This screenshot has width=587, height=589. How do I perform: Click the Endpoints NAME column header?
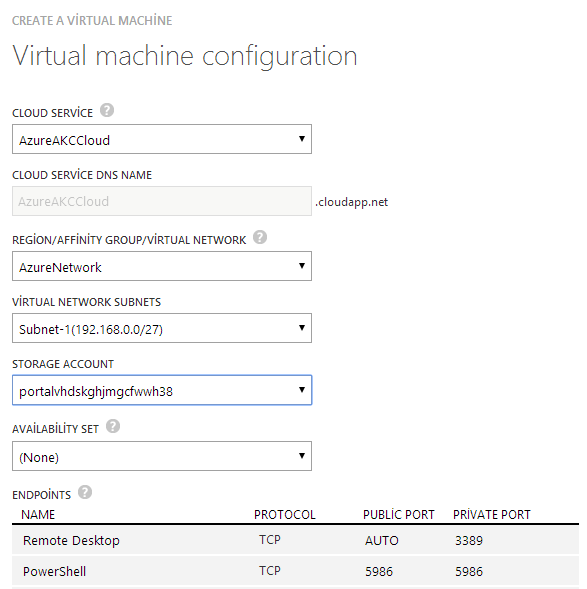[x=38, y=515]
